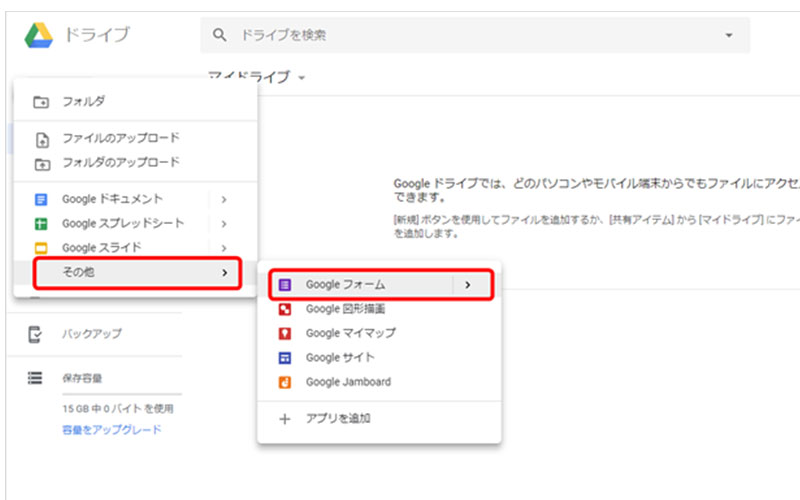Click the 15 GB usage text
800x500 pixels.
tap(118, 409)
